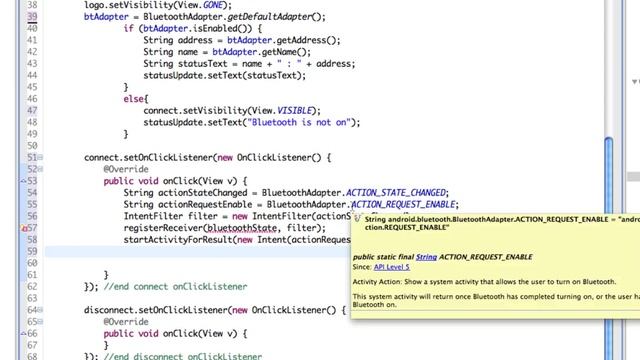Click line number 62 in the gutter

click(32, 287)
